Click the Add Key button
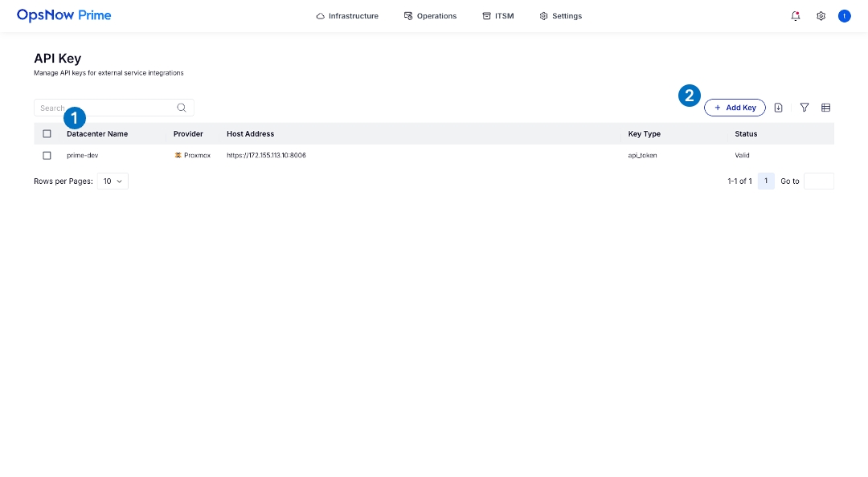 pos(735,108)
